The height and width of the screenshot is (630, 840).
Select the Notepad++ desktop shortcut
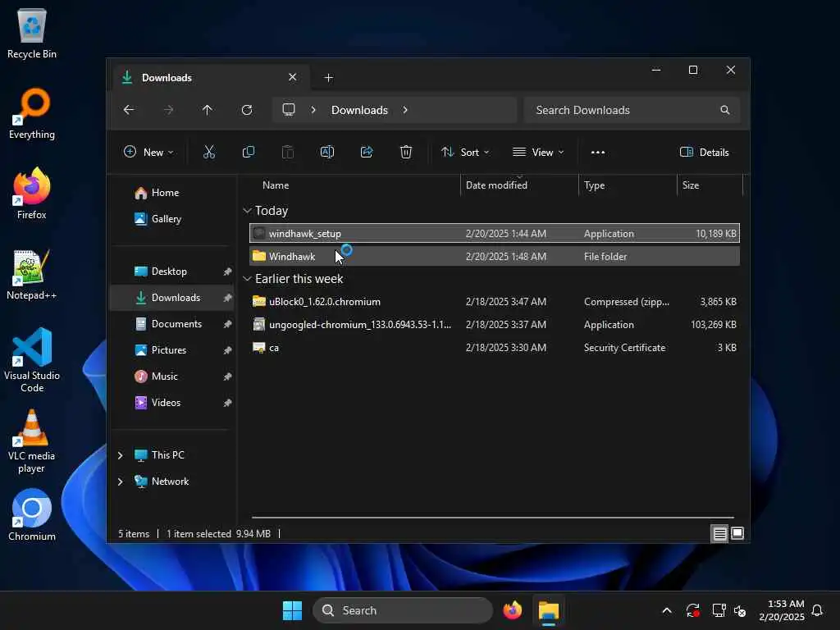coord(32,274)
